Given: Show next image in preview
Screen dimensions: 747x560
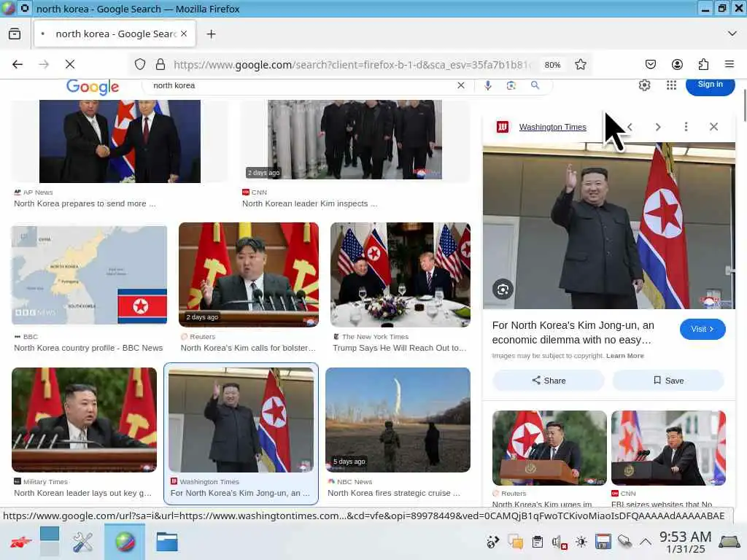Looking at the screenshot, I should coord(658,127).
